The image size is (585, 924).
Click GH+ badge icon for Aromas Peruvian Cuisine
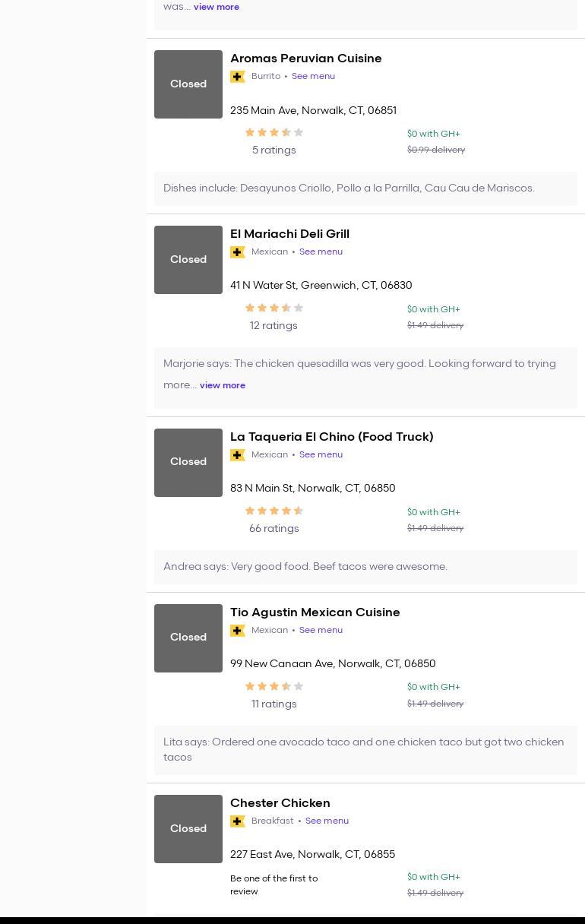(238, 77)
